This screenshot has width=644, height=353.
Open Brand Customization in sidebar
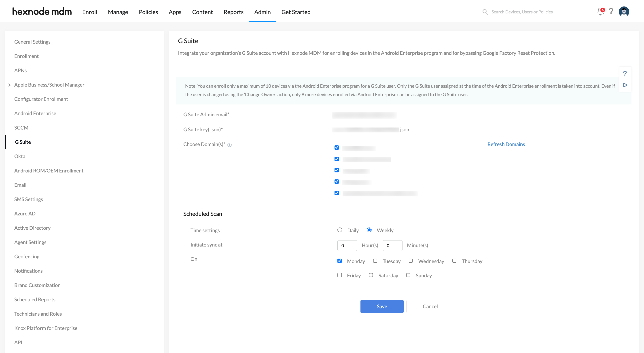[x=37, y=285]
